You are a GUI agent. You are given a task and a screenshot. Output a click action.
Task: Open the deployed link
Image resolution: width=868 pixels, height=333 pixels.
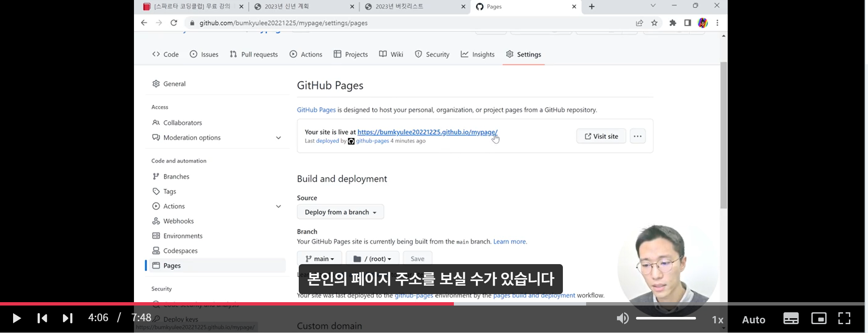328,141
